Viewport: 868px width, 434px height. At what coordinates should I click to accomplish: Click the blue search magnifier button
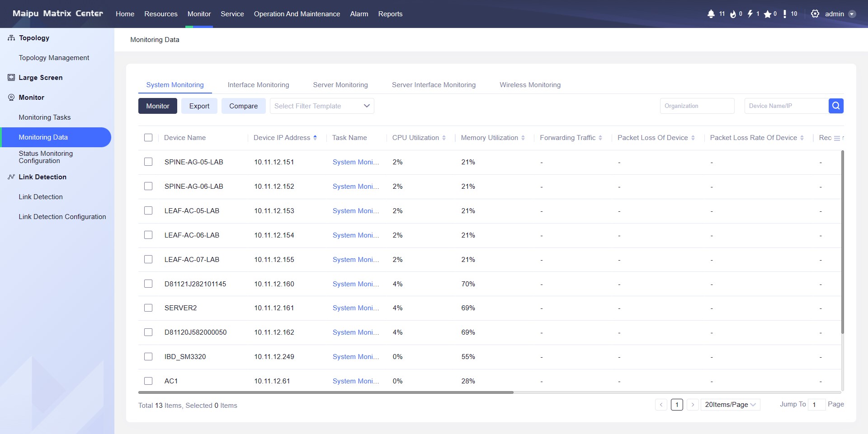[836, 106]
